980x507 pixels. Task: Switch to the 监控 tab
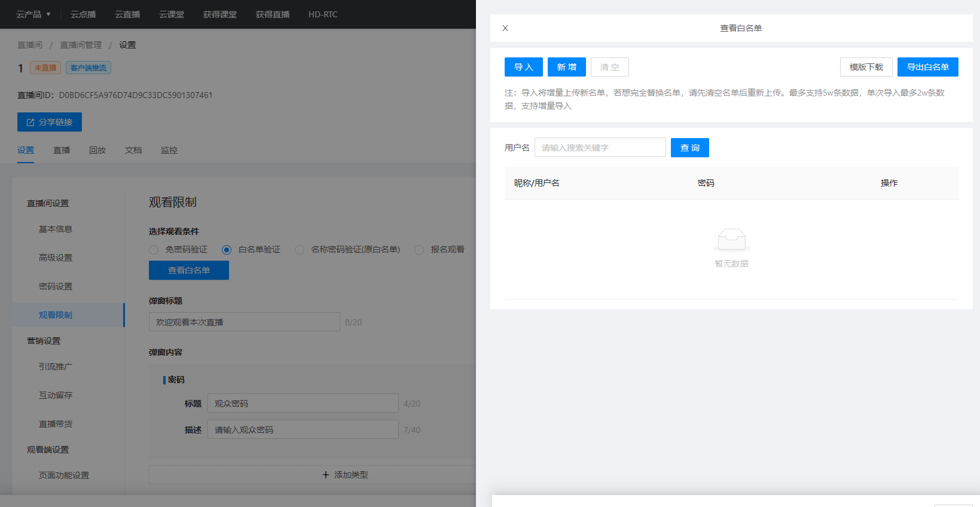pyautogui.click(x=169, y=150)
